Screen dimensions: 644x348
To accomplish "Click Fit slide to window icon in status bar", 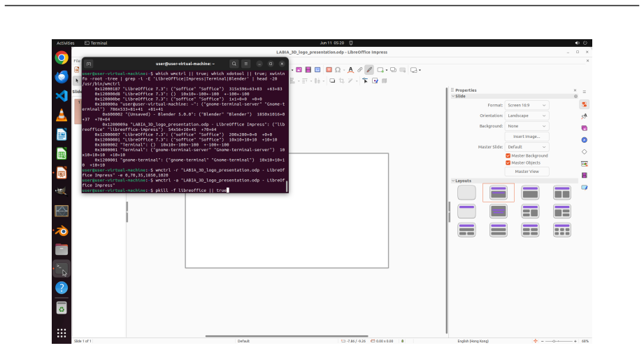I will pos(535,341).
